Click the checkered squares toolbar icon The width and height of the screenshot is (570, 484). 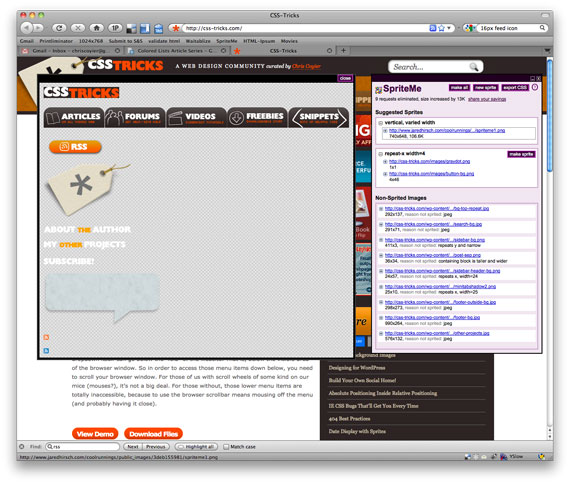pos(131,28)
